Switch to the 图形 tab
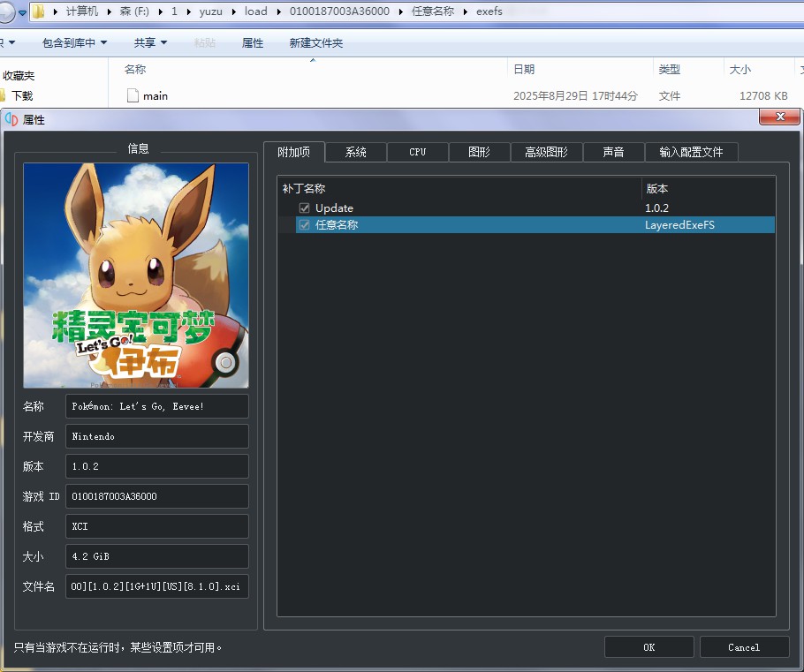 479,152
